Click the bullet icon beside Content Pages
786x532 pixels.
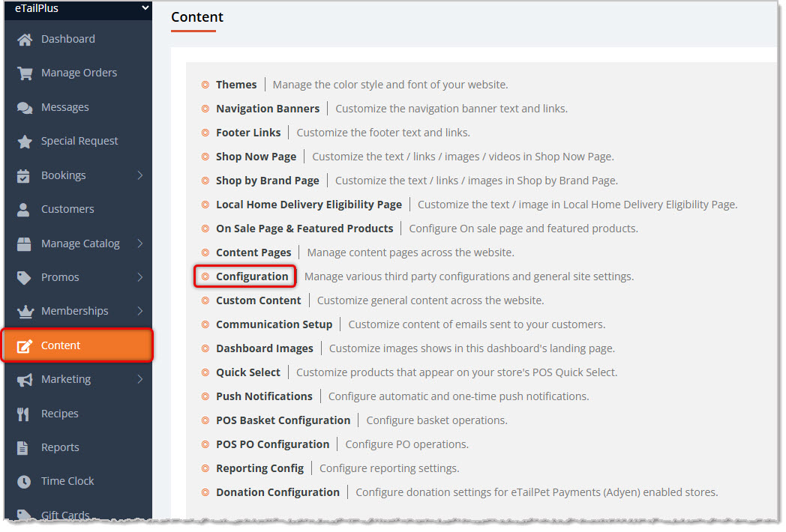click(x=205, y=253)
